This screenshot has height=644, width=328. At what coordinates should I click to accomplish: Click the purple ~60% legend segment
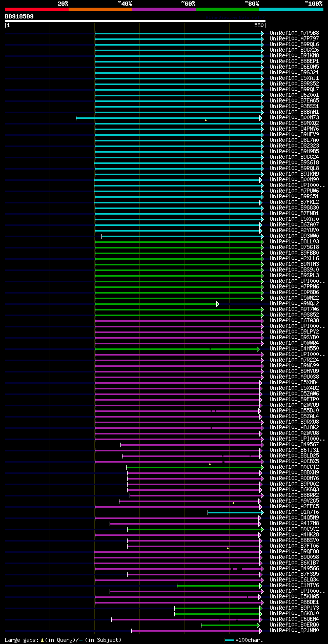[x=164, y=9]
